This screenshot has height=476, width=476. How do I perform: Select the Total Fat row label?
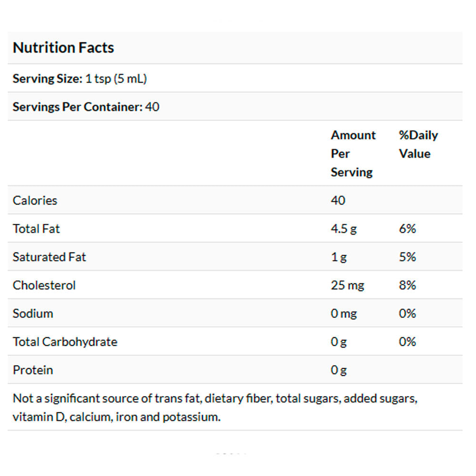click(36, 228)
